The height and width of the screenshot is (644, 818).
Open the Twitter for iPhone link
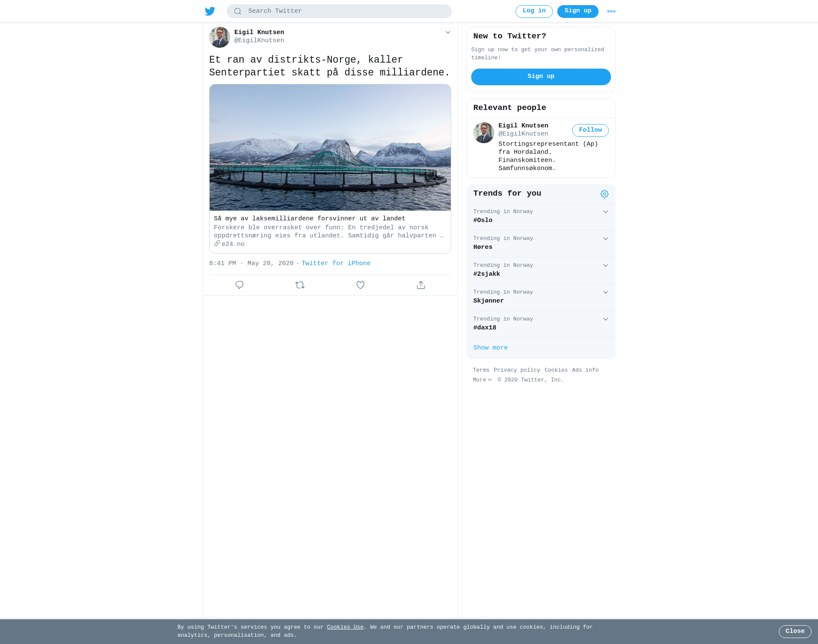pyautogui.click(x=336, y=263)
